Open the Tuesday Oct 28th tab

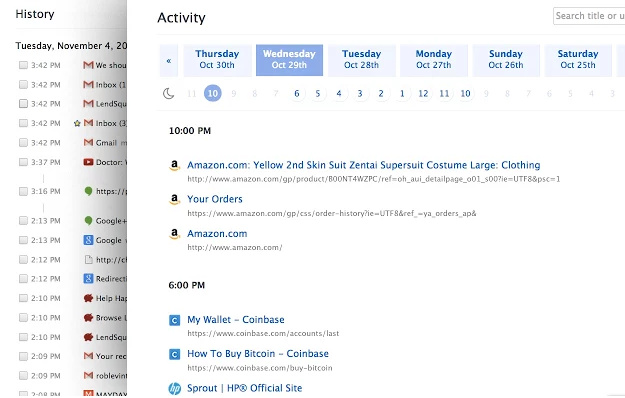362,61
